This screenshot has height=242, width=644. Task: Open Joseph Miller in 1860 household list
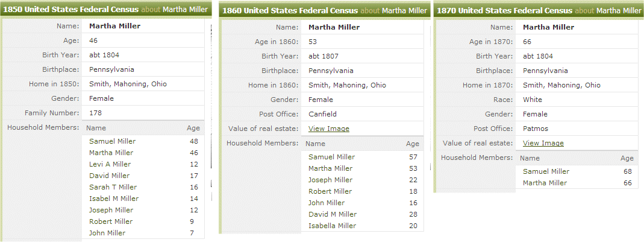[330, 180]
